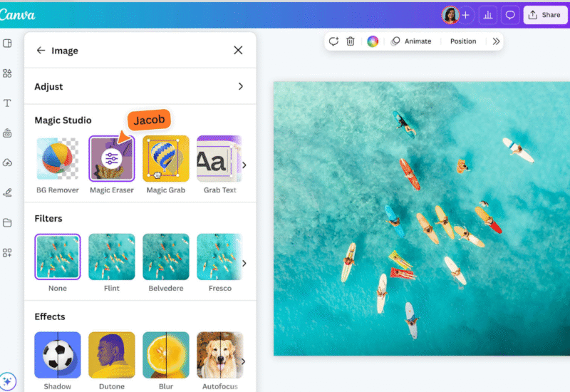The image size is (570, 392).
Task: Expand the Adjust chevron arrow
Action: [240, 86]
